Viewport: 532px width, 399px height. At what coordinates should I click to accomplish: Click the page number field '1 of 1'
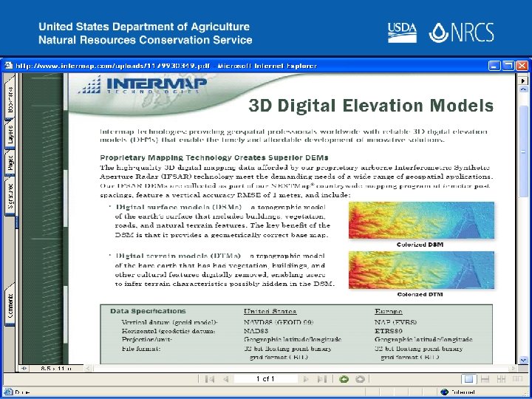point(265,379)
